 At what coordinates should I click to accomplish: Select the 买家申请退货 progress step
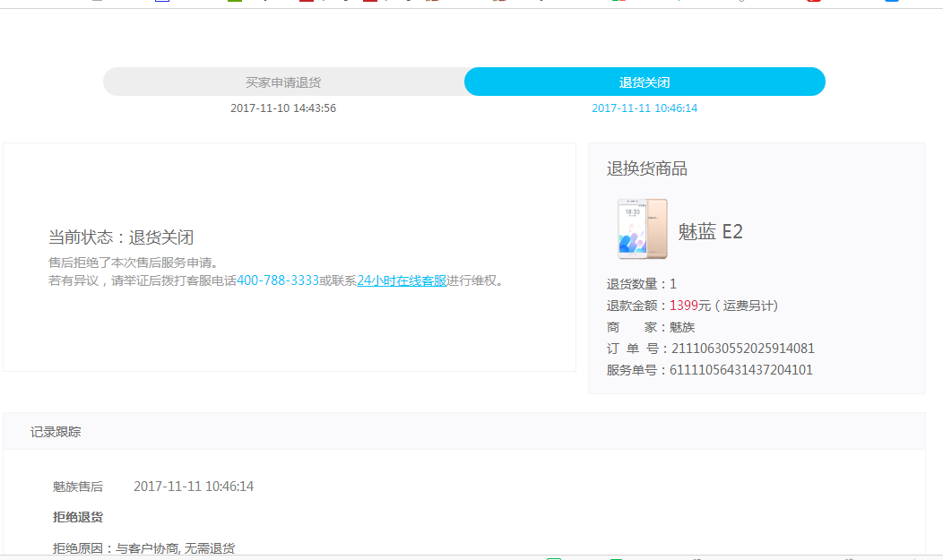coord(283,82)
